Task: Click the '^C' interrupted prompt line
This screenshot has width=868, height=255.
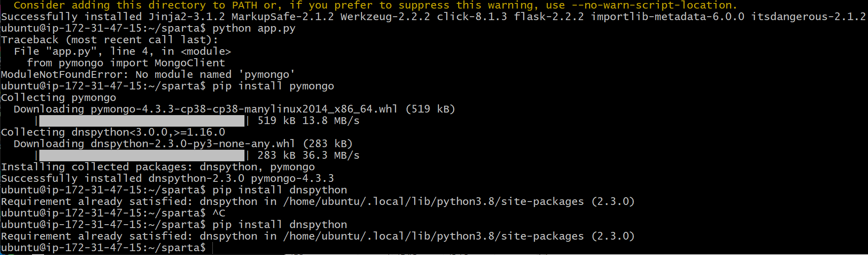Action: (x=113, y=213)
